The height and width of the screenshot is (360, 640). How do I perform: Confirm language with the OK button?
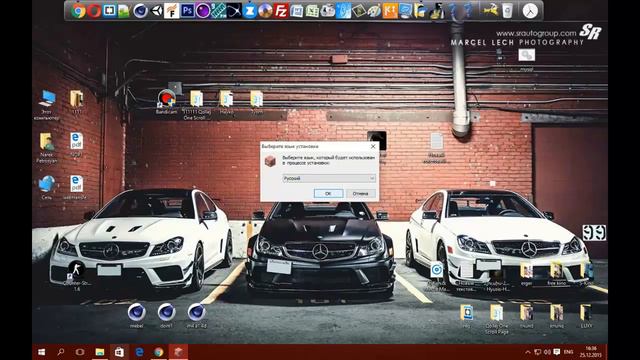click(x=328, y=193)
